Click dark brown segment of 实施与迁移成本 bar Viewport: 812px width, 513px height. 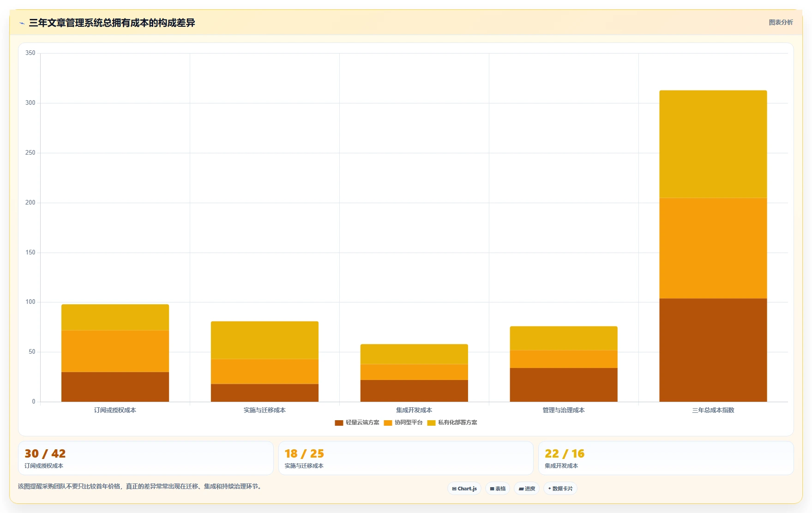click(x=265, y=393)
